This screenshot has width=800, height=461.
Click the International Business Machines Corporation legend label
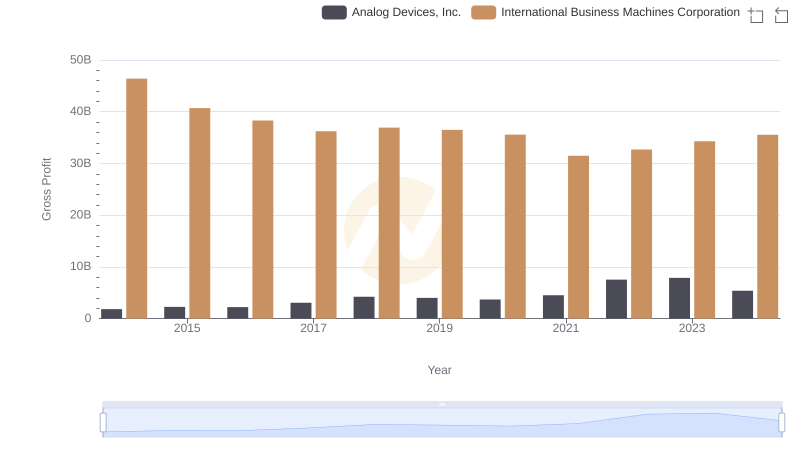pyautogui.click(x=620, y=12)
